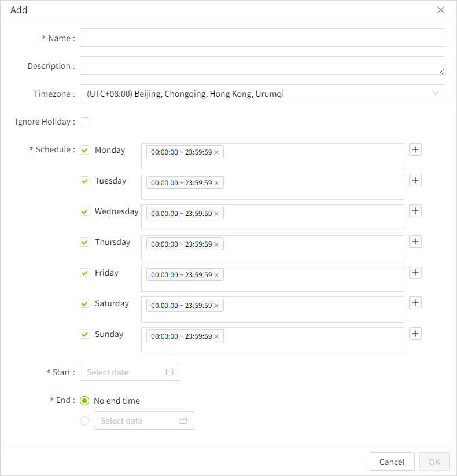Disable the Saturday schedule checkbox
The height and width of the screenshot is (476, 457).
84,303
